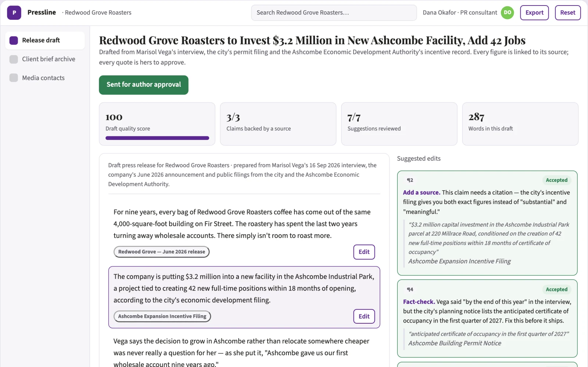Click the Fact-check label
The image size is (588, 367).
[x=419, y=302]
